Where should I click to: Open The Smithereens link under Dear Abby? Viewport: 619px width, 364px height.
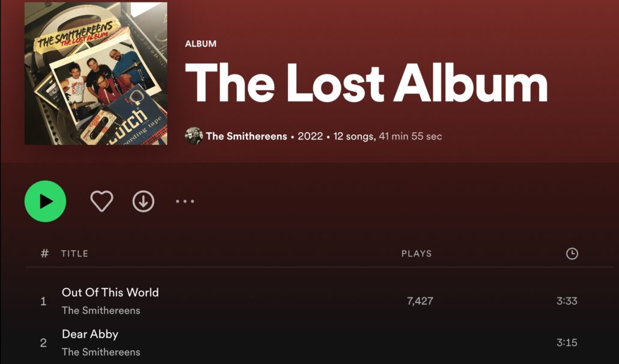(x=101, y=352)
